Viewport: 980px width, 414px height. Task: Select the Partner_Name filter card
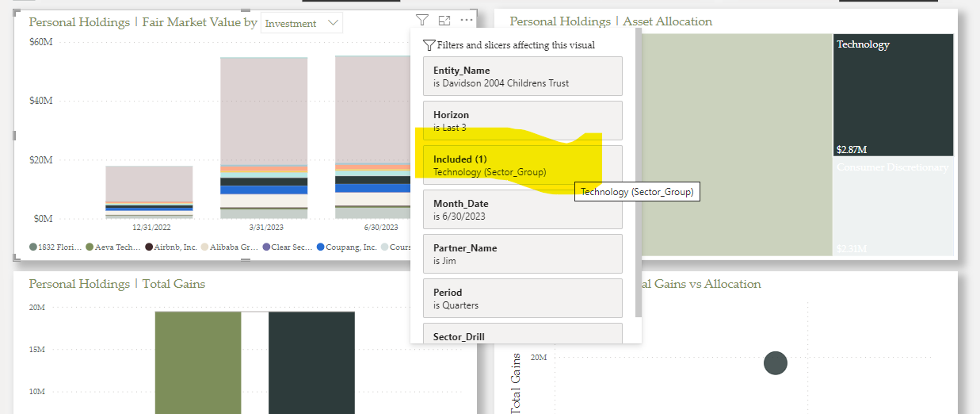tap(523, 254)
